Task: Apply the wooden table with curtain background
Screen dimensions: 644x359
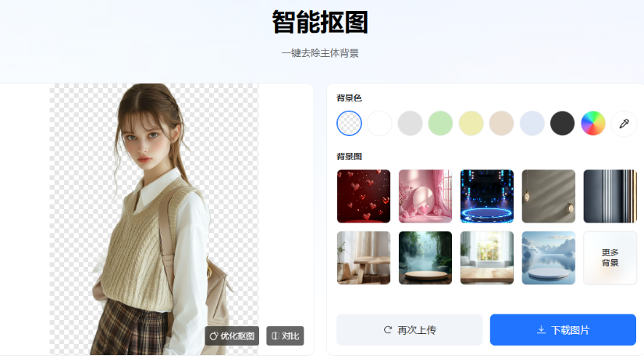Action: click(x=364, y=258)
